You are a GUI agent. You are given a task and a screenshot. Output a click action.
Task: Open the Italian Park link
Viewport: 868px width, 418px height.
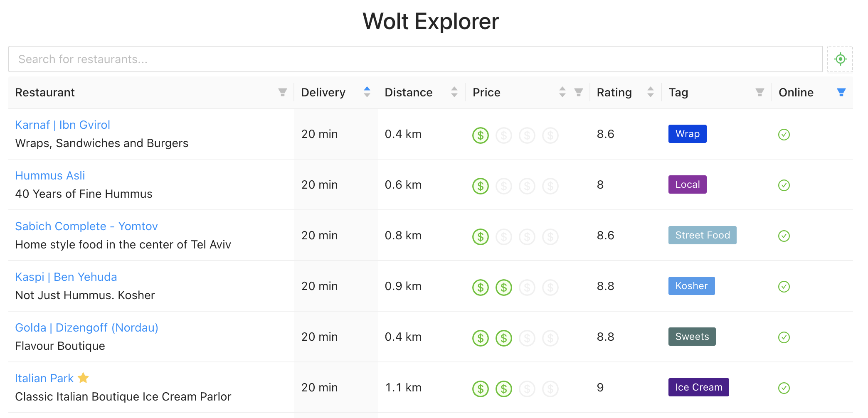44,378
